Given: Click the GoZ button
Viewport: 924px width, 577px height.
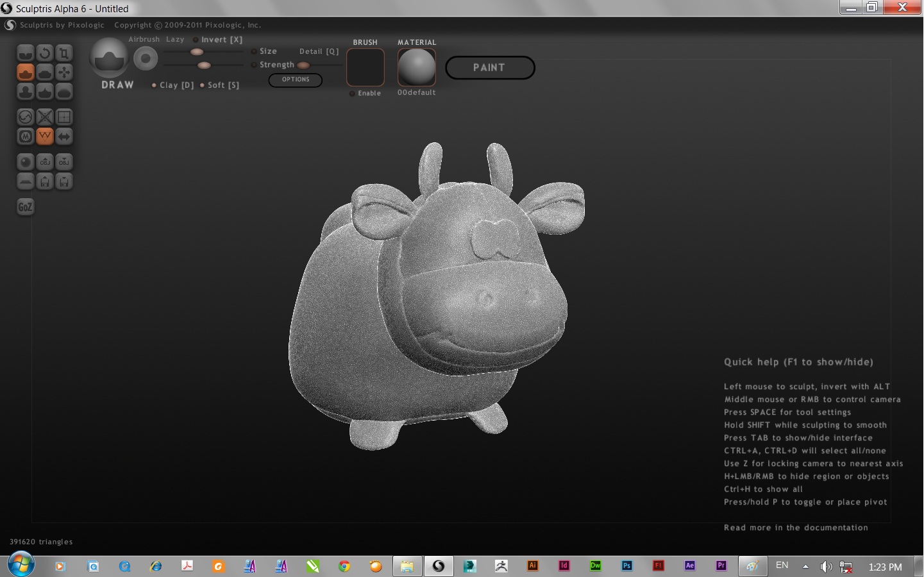Looking at the screenshot, I should [x=26, y=207].
